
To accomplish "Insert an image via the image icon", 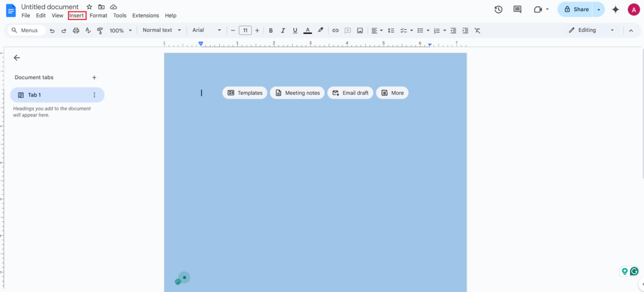I will click(360, 30).
